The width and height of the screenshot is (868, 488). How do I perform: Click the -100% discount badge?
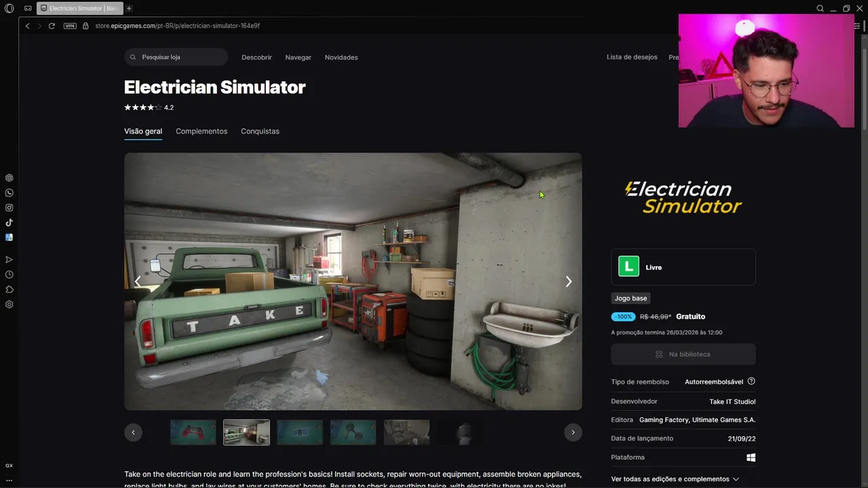point(623,317)
